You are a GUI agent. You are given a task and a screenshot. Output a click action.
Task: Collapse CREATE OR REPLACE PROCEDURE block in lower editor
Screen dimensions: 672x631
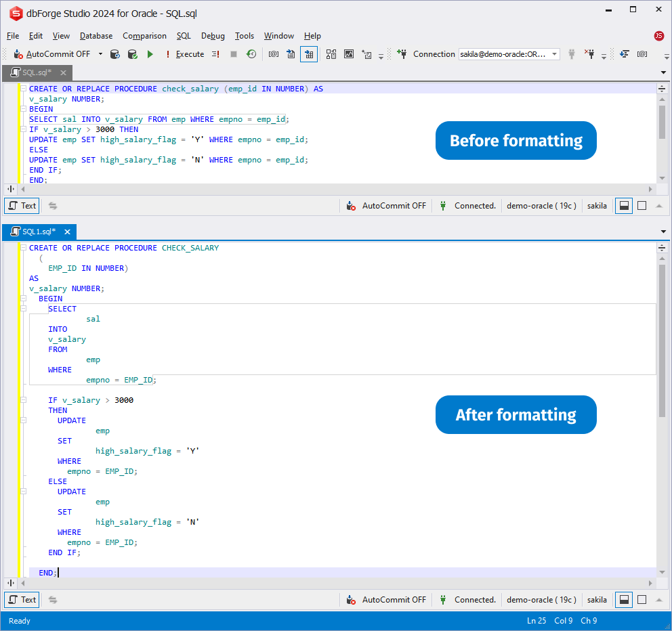tap(24, 248)
